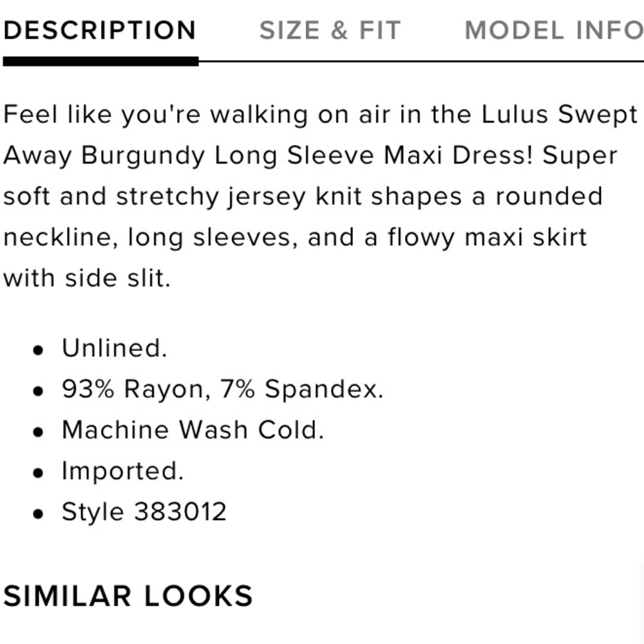Screen dimensions: 644x644
Task: Open the DESCRIPTION tab
Action: 99,30
